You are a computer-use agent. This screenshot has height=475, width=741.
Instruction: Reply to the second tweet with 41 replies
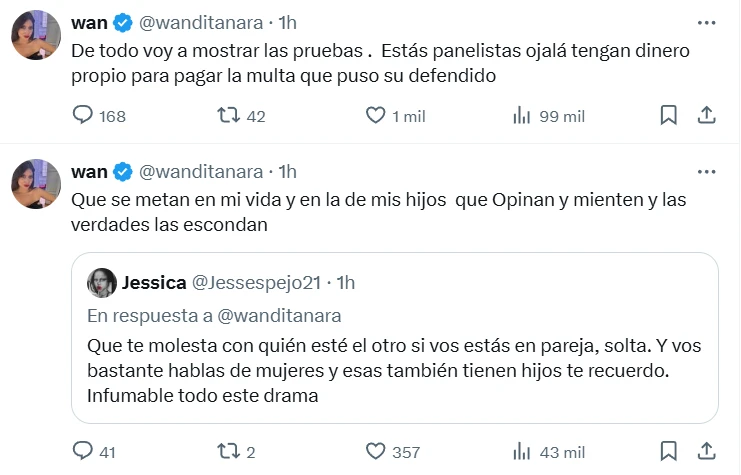click(x=83, y=452)
